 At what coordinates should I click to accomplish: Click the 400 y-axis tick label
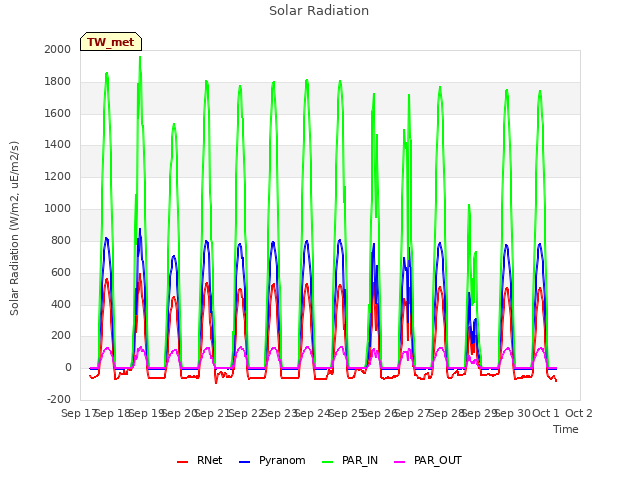(x=61, y=304)
